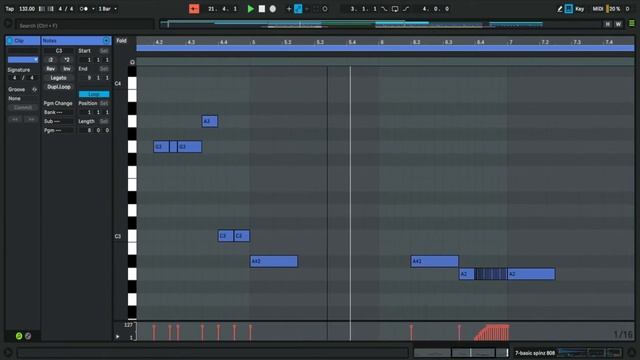This screenshot has width=640, height=360.
Task: Click the :2 half-tempo button
Action: (x=51, y=60)
